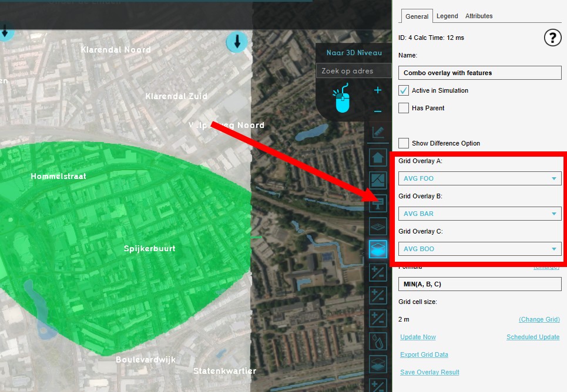
Task: Switch to the Legend tab
Action: (447, 16)
